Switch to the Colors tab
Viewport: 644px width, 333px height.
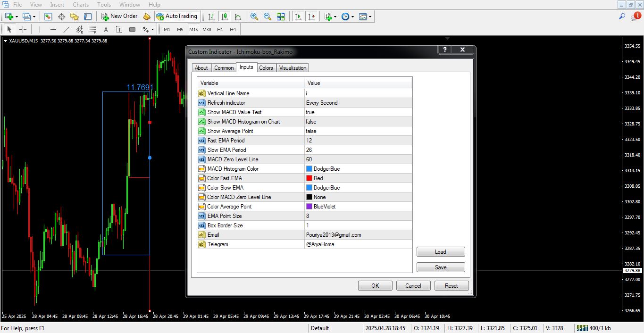pyautogui.click(x=266, y=67)
